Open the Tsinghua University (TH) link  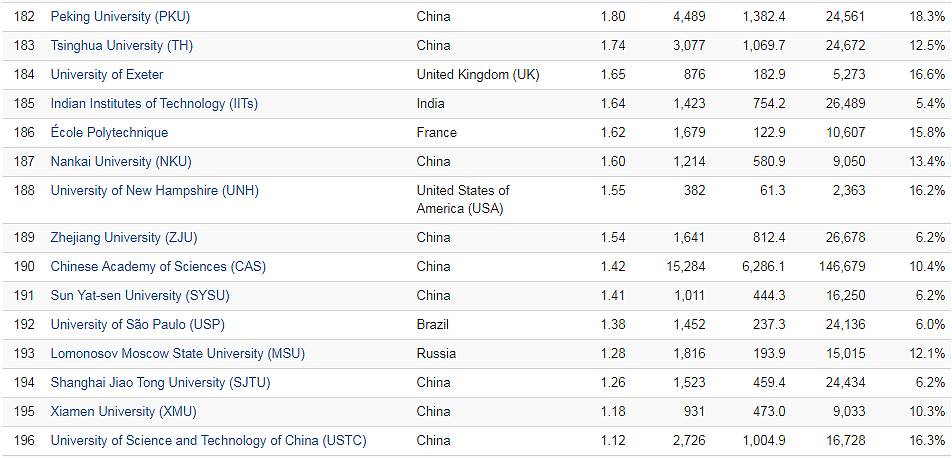pos(121,45)
